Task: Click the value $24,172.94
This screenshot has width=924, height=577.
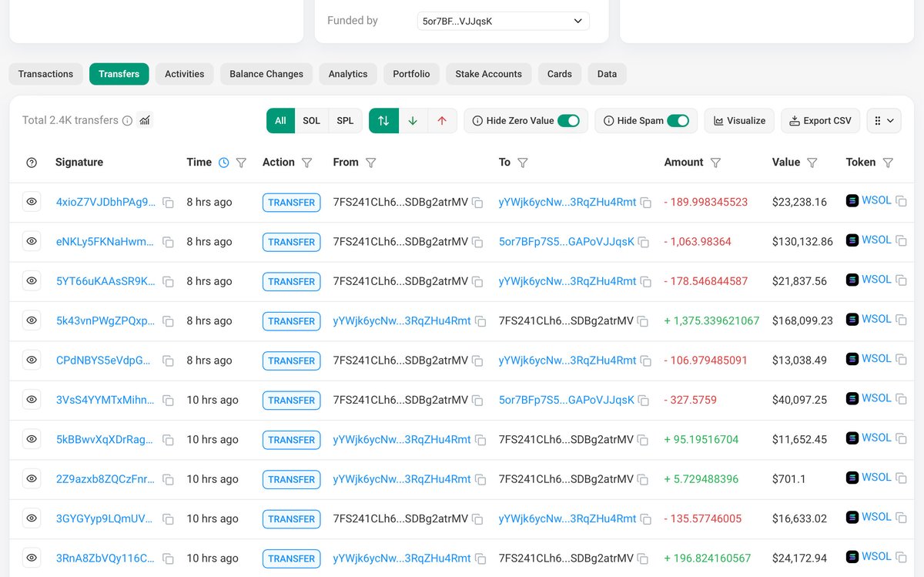Action: click(x=799, y=558)
